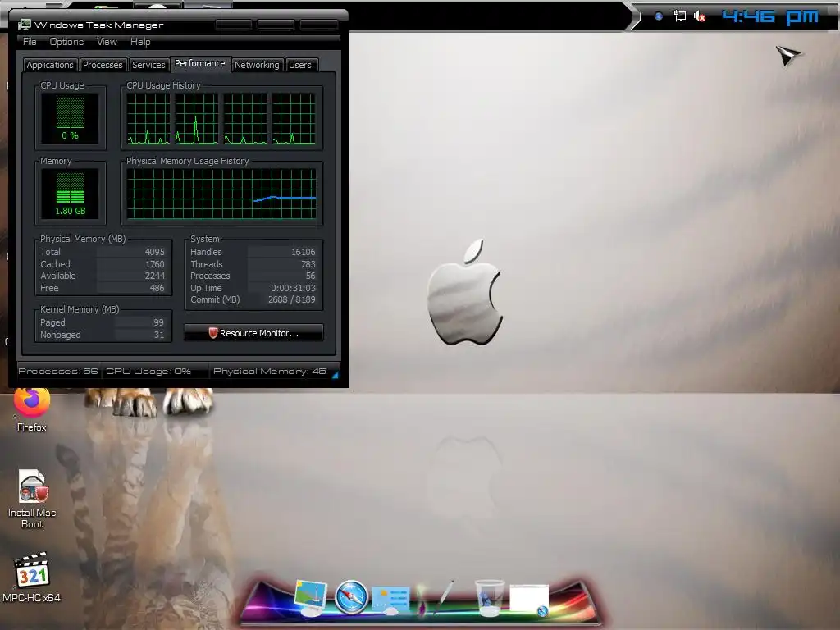This screenshot has height=630, width=840.
Task: Click the Commit value 2688 / 8189
Action: point(291,300)
